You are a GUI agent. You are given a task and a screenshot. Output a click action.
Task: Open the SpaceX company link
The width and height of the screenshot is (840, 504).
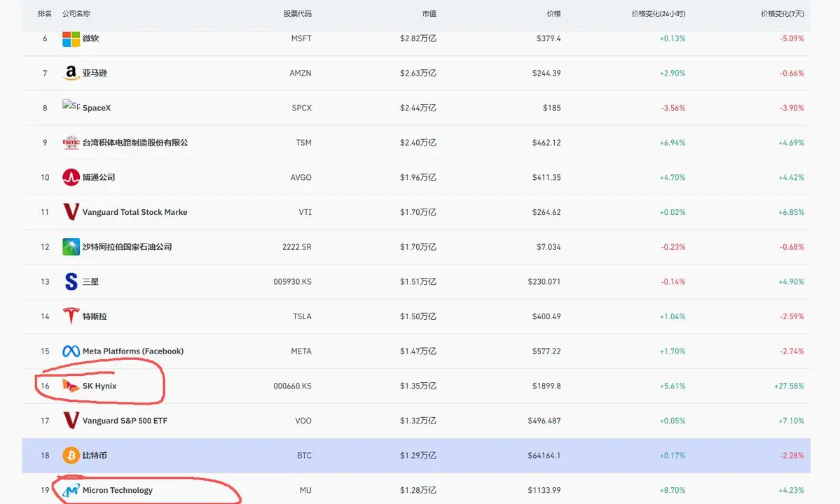point(97,108)
